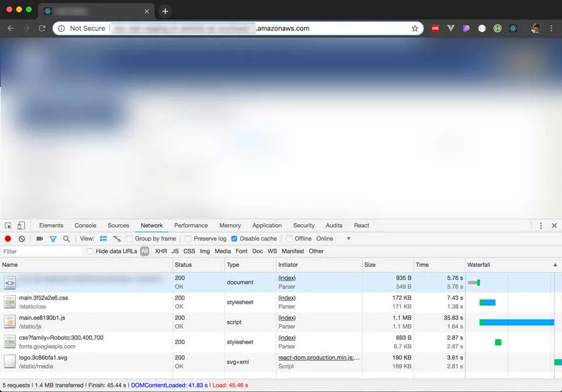Viewport: 562px width, 392px height.
Task: Enable Preserve log
Action: pos(188,238)
